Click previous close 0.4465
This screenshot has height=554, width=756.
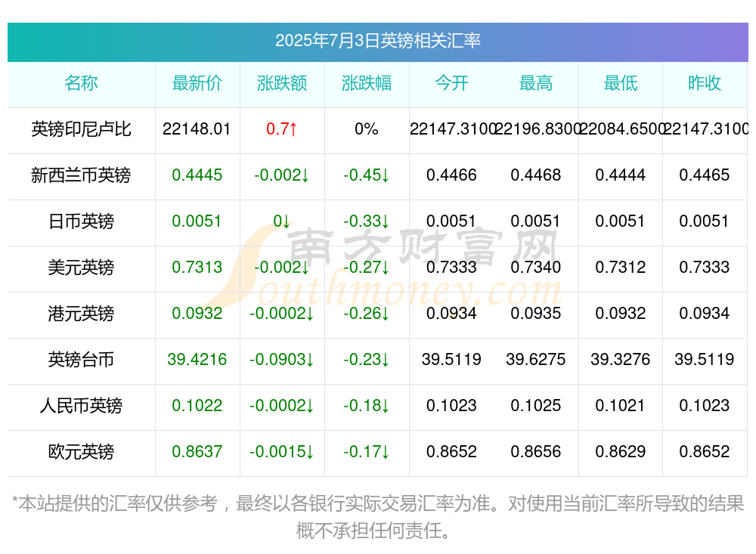705,175
